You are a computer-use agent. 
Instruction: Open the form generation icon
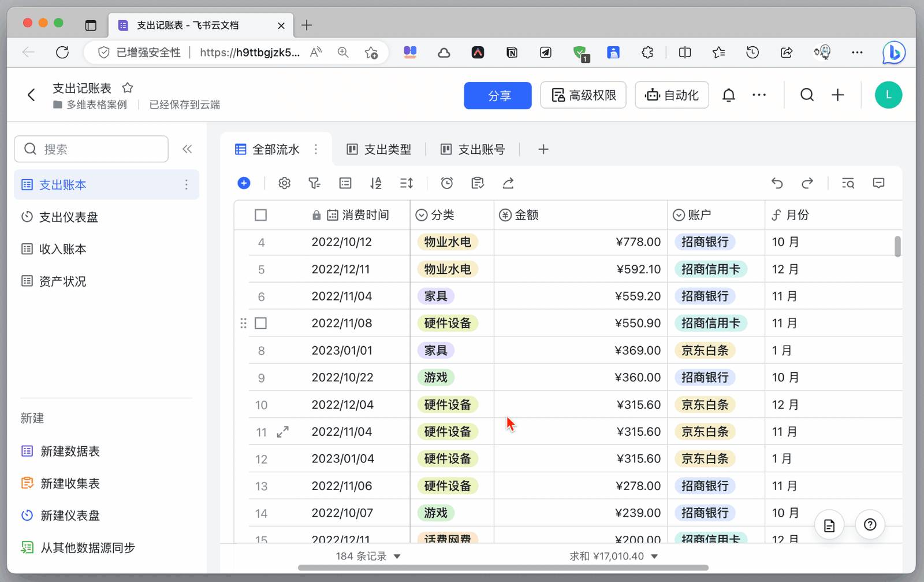[x=478, y=183]
